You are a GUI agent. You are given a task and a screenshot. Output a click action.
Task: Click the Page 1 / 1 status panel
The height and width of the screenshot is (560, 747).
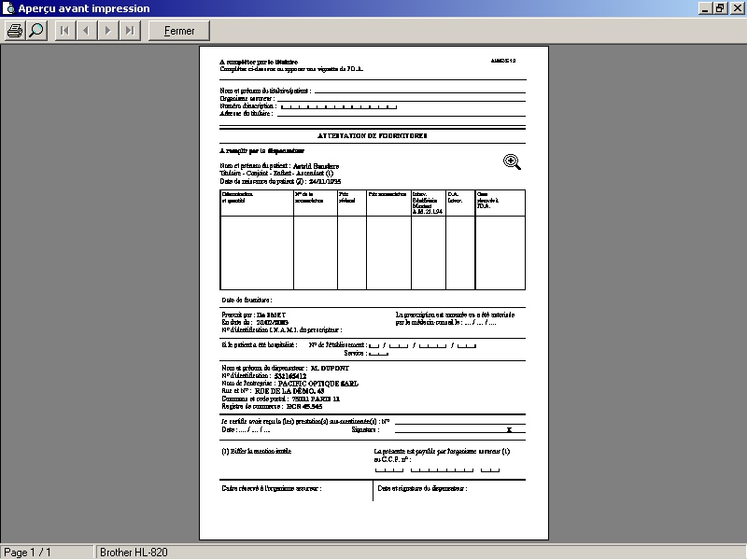pos(47,553)
